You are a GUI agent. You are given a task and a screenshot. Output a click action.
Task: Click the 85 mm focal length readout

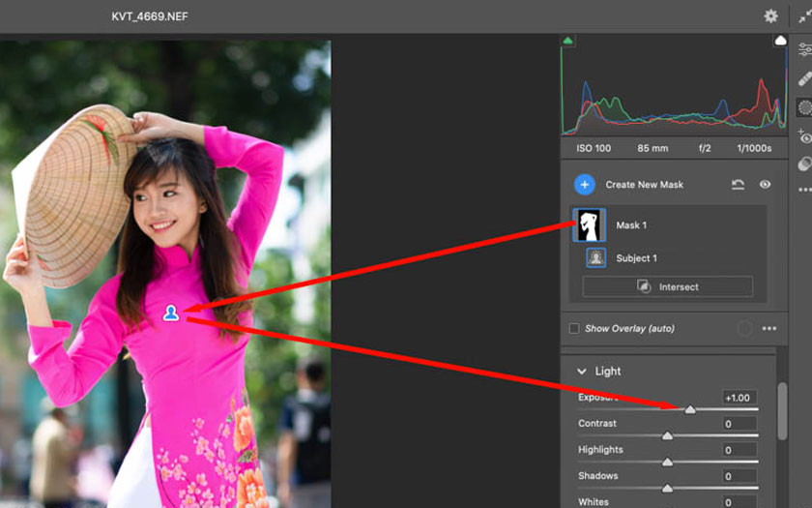(x=652, y=148)
